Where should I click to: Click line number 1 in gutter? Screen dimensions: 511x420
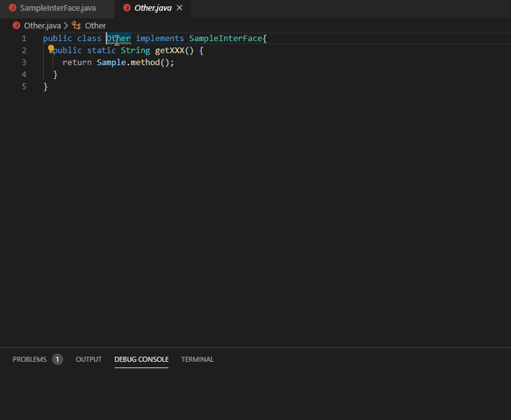(24, 39)
